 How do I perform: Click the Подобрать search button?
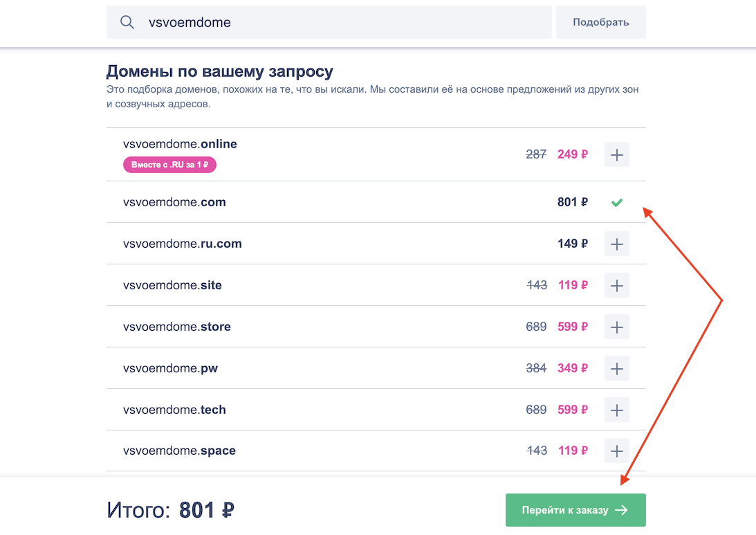[x=600, y=22]
